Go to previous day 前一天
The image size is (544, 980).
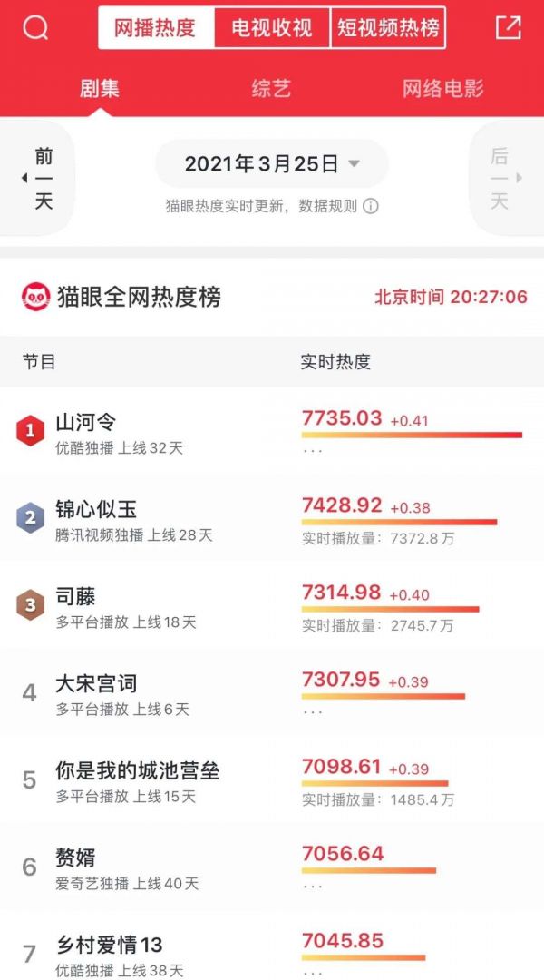tap(41, 178)
